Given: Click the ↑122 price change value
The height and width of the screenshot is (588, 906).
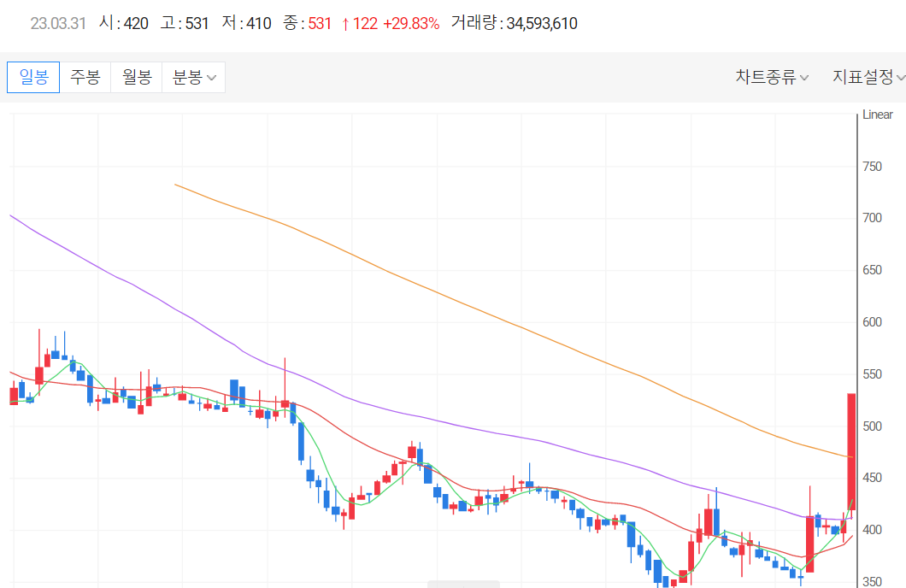Looking at the screenshot, I should tap(359, 24).
